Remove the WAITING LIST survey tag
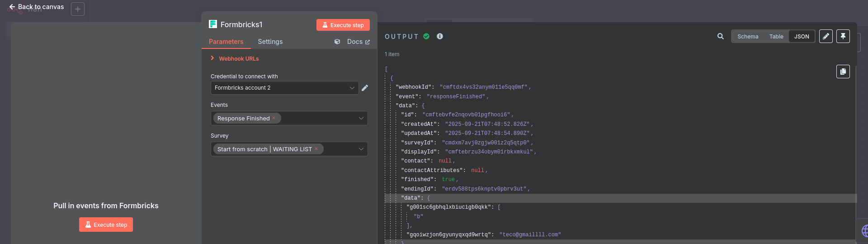The height and width of the screenshot is (244, 868). [316, 149]
